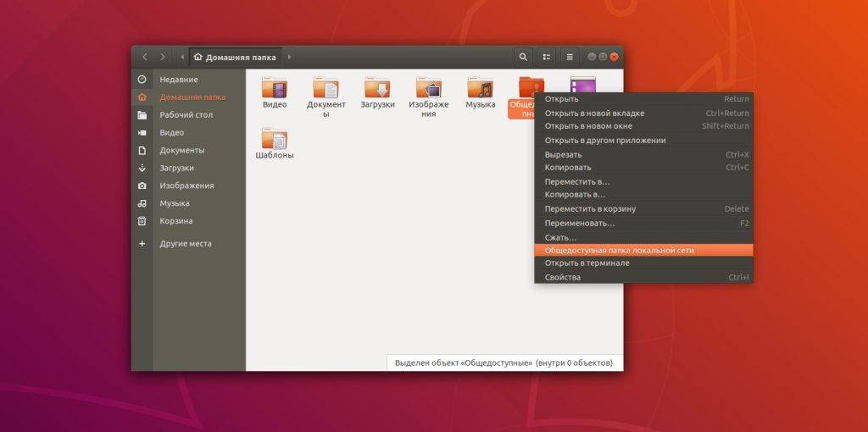Select the Загрузки folder icon
The height and width of the screenshot is (432, 868).
tap(377, 88)
